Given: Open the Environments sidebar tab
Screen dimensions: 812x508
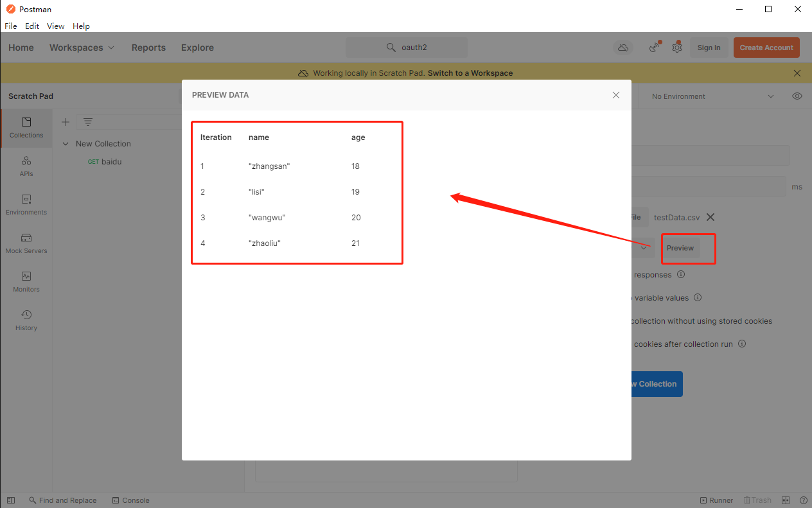Looking at the screenshot, I should (26, 205).
